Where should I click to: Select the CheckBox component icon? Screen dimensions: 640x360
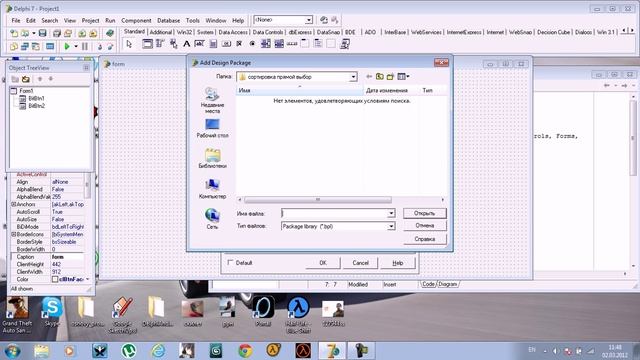click(x=239, y=44)
